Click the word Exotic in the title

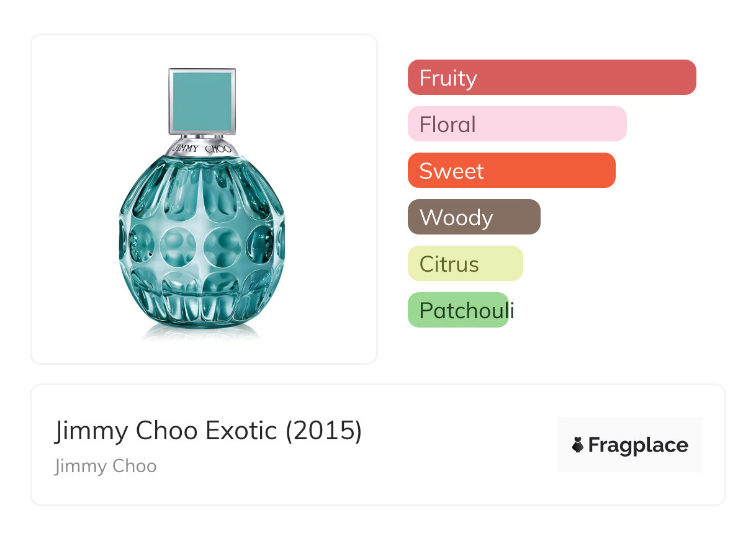click(241, 431)
